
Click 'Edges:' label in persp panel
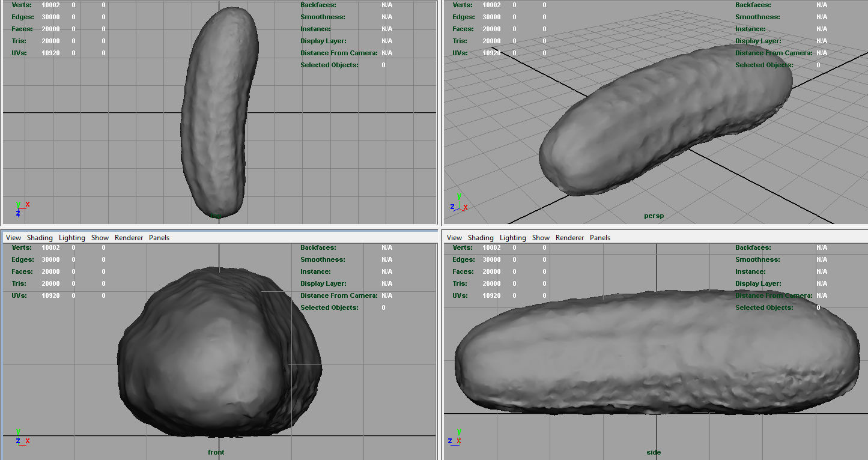point(463,17)
